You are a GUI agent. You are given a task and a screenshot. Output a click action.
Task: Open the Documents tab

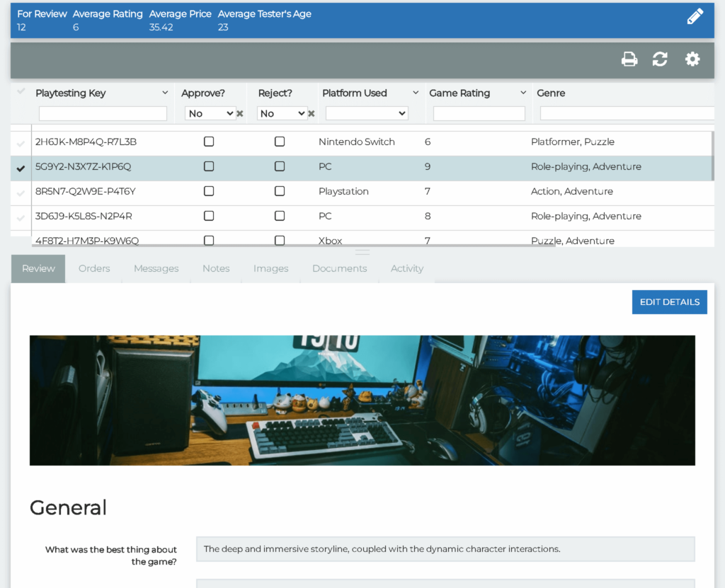(339, 269)
